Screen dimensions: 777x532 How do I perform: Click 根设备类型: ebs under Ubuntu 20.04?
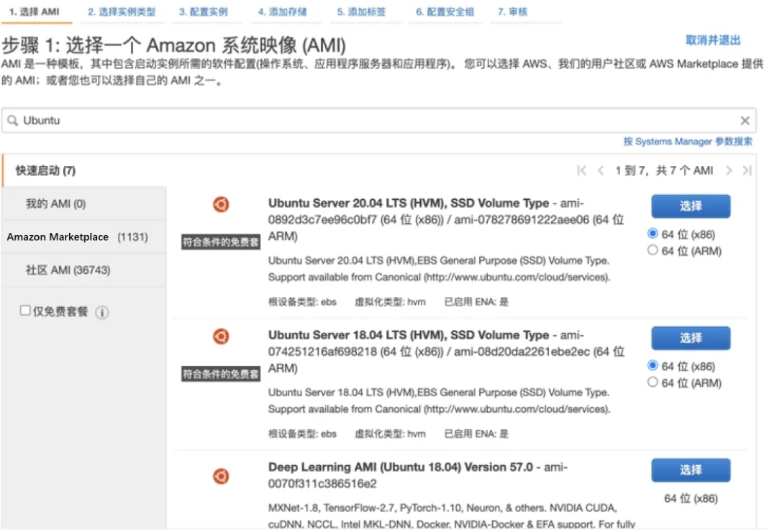[302, 302]
